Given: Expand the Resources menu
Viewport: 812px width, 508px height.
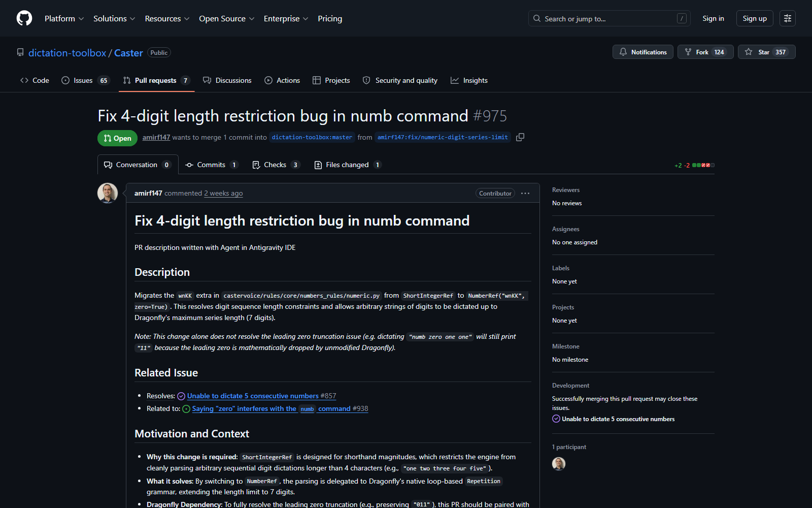Looking at the screenshot, I should [167, 18].
